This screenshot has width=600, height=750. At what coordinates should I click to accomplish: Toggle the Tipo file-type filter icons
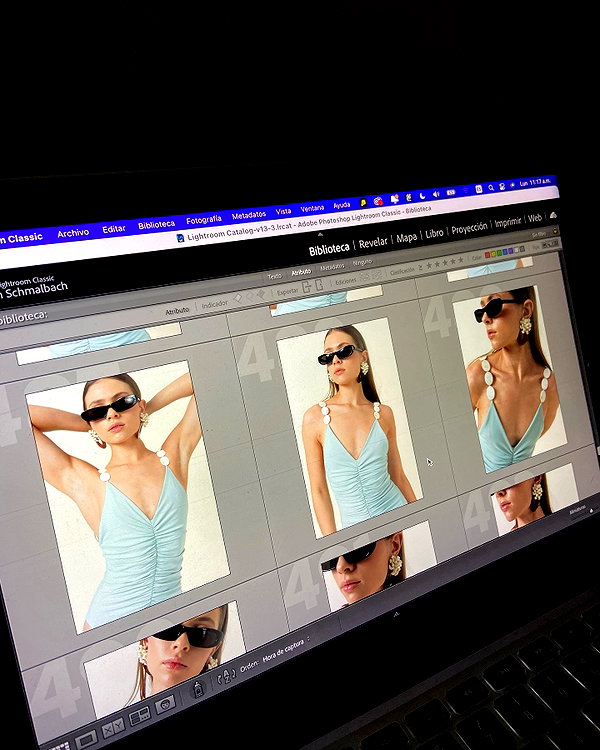550,244
